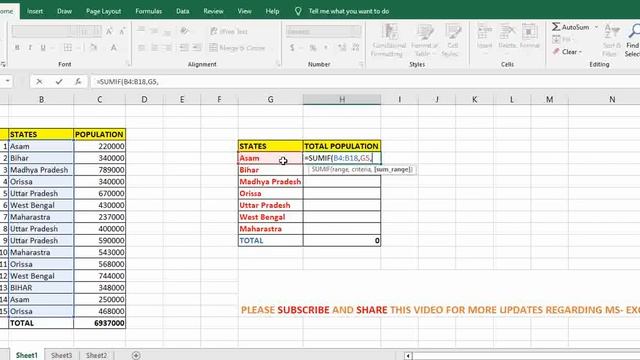Click the Tell me lightbulb icon
The image size is (640, 360).
pos(298,11)
